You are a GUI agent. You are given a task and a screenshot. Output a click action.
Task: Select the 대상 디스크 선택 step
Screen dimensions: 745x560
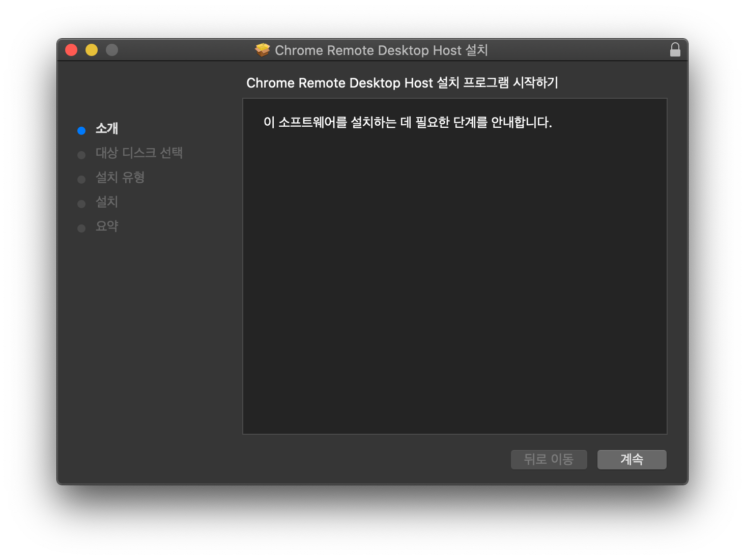139,153
